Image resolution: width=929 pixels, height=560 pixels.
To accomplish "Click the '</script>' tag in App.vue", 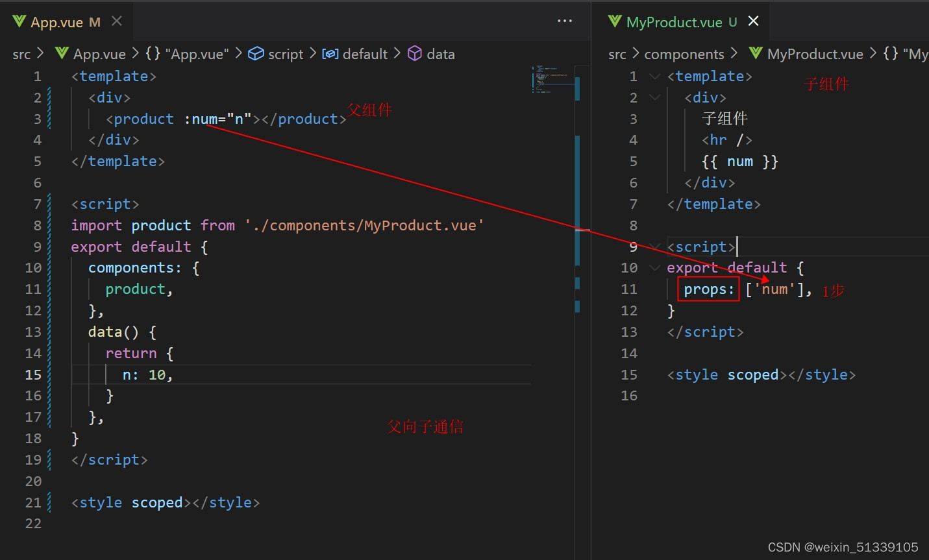I will tap(109, 459).
